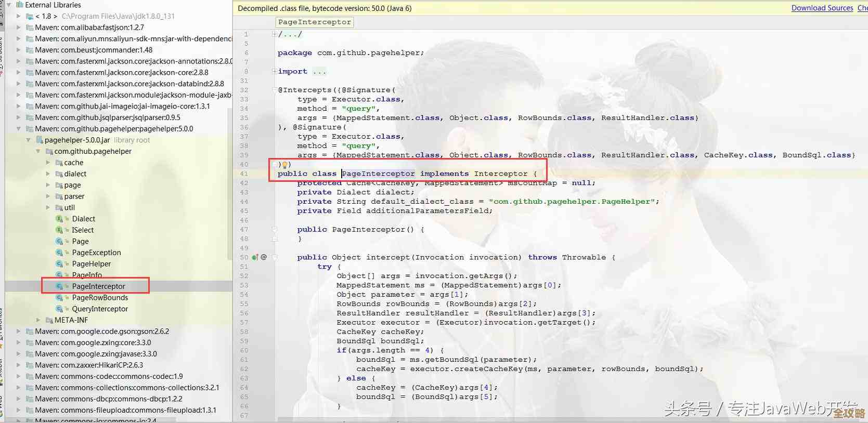
Task: Fold the PageInterceptor constructor at line 47
Action: (x=275, y=230)
